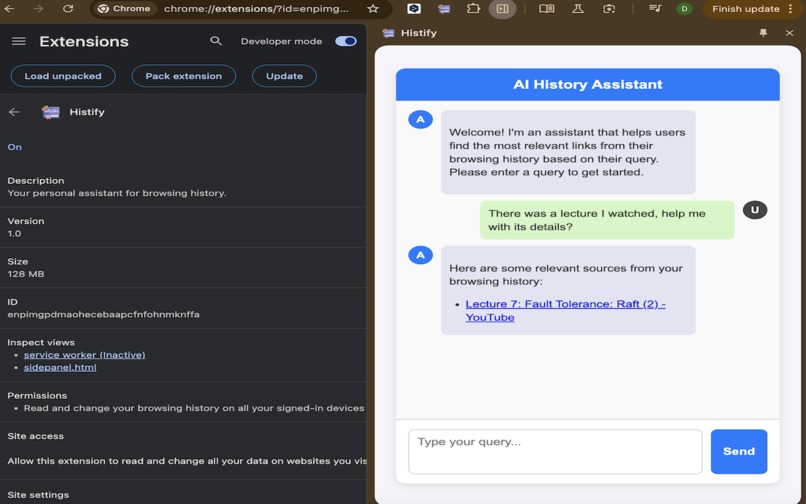
Task: Go back with the browser back arrow
Action: point(9,9)
